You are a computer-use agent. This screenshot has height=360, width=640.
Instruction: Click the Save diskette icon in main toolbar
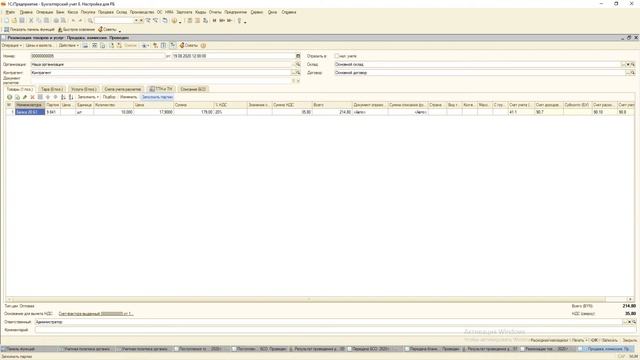(x=22, y=20)
